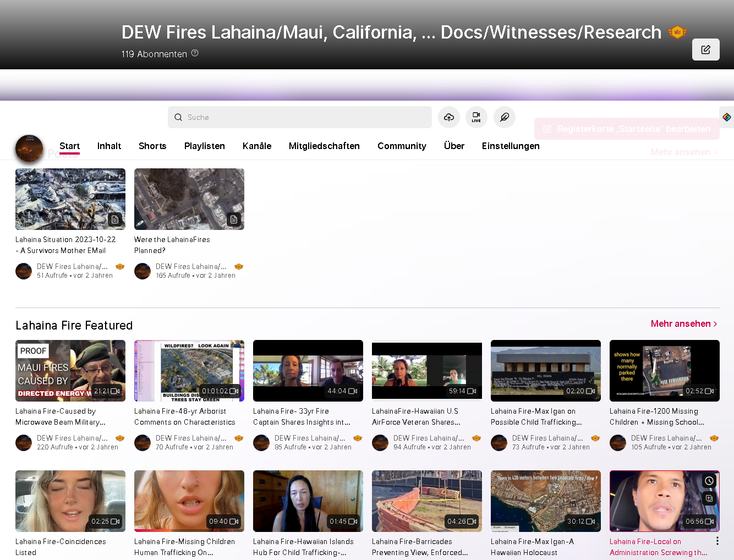
Task: Click channel avatar under 1200 Missing Children video
Action: click(618, 443)
